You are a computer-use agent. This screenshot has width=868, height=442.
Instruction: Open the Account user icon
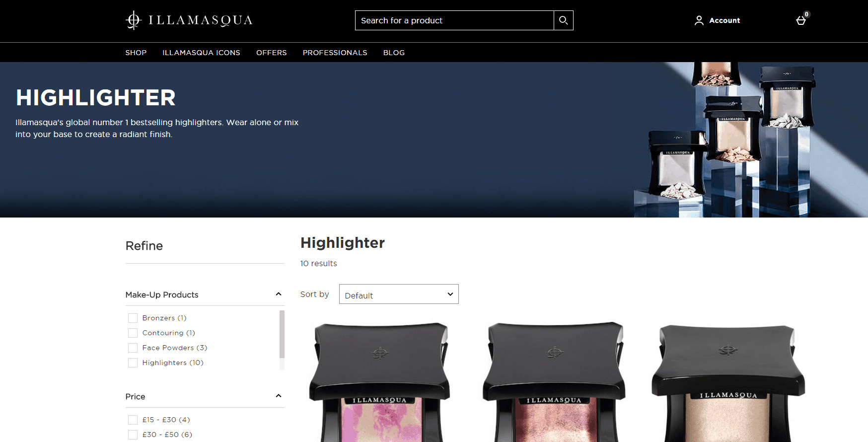[x=699, y=20]
